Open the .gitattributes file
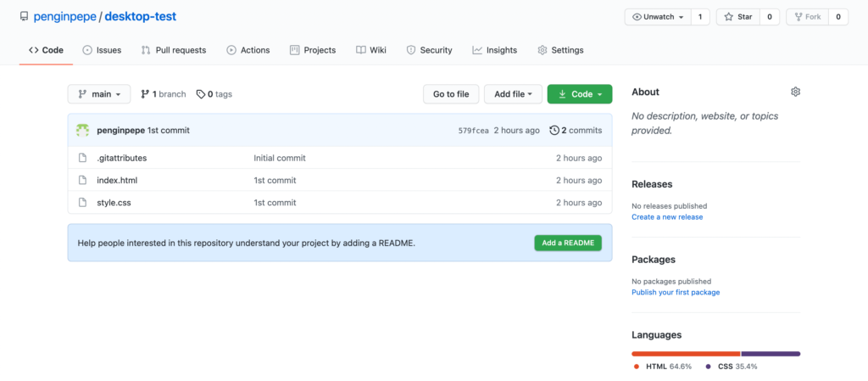 [x=122, y=158]
